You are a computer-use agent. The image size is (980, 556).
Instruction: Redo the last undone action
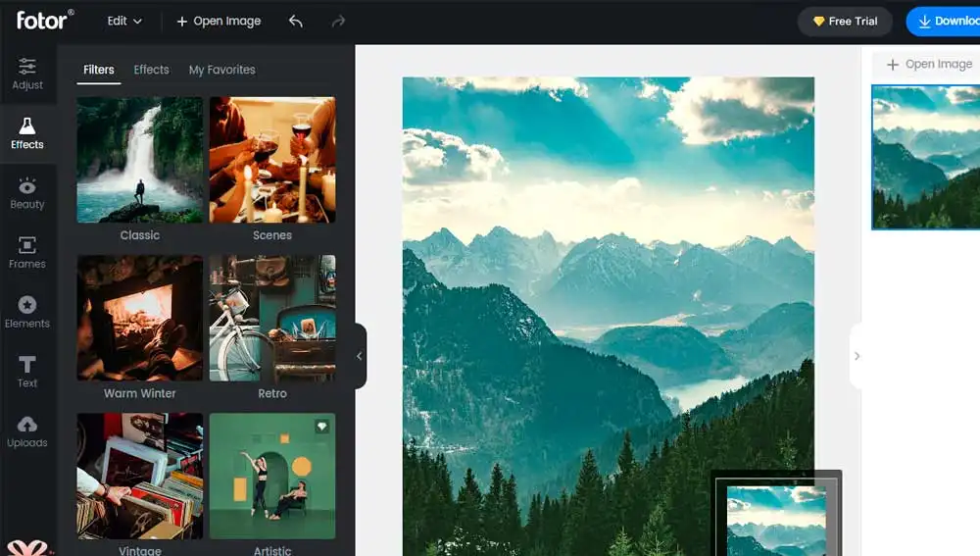tap(338, 22)
